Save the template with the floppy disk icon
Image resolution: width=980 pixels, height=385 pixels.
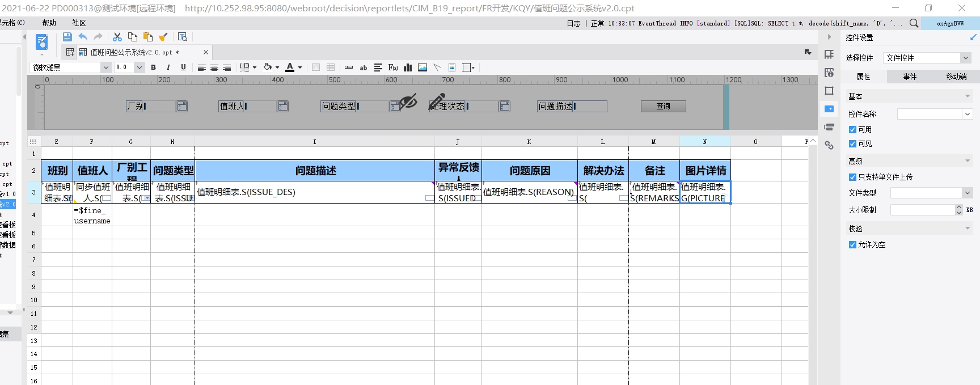[67, 37]
